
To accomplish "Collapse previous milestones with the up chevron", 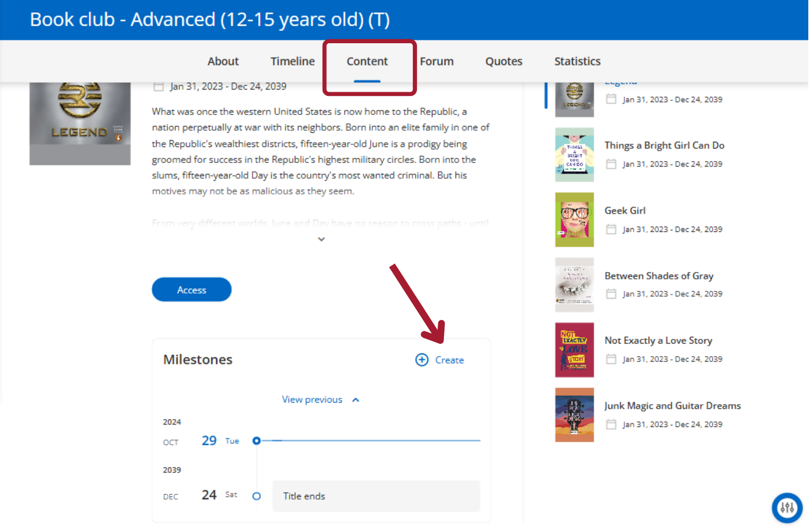I will click(x=356, y=400).
